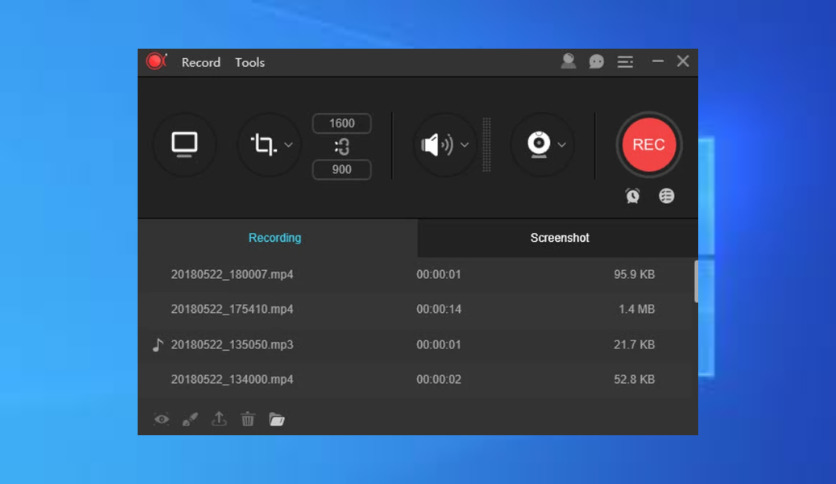Open the scheduled task alarm clock icon
This screenshot has height=484, width=836.
633,196
